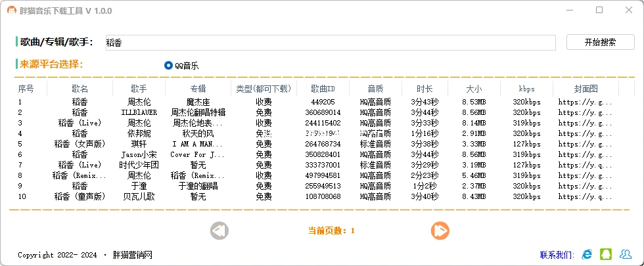Open the green QQ contact icon
This screenshot has width=644, height=266.
pyautogui.click(x=606, y=255)
